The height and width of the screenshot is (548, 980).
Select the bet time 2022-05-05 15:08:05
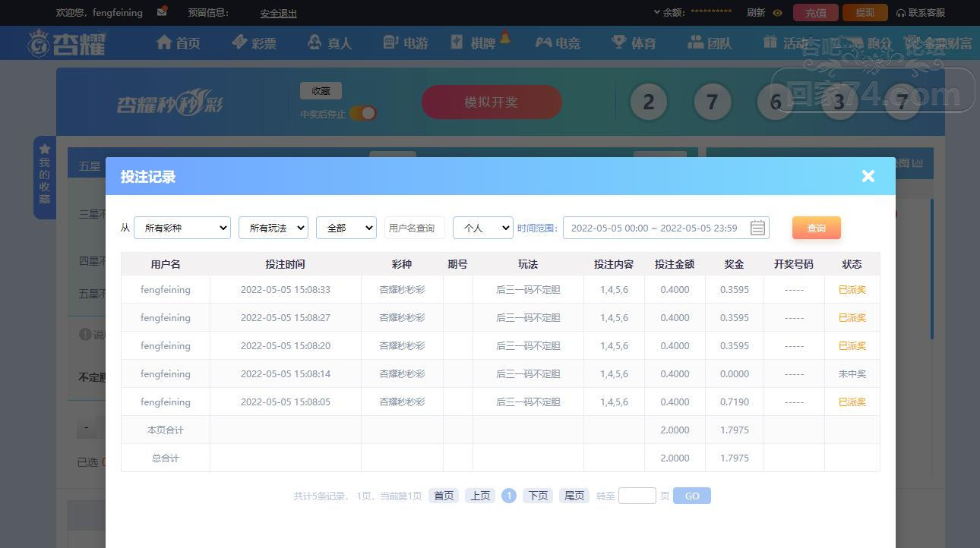pyautogui.click(x=286, y=402)
